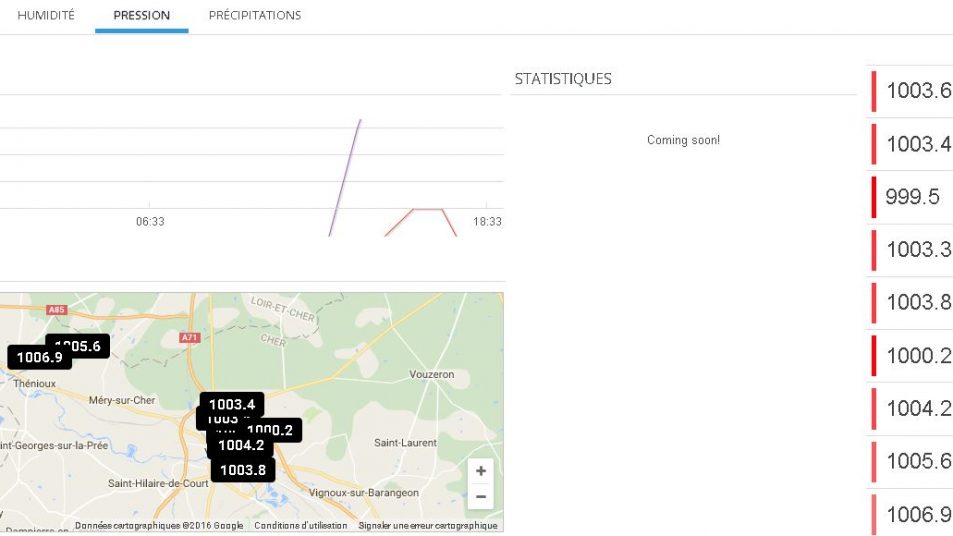Select the Pression tab

(x=141, y=16)
